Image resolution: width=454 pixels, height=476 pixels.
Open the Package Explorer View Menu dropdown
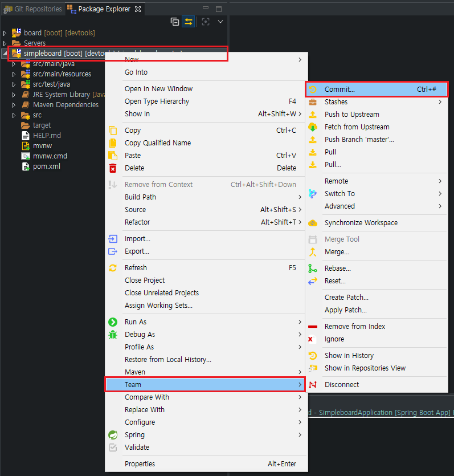tap(220, 22)
